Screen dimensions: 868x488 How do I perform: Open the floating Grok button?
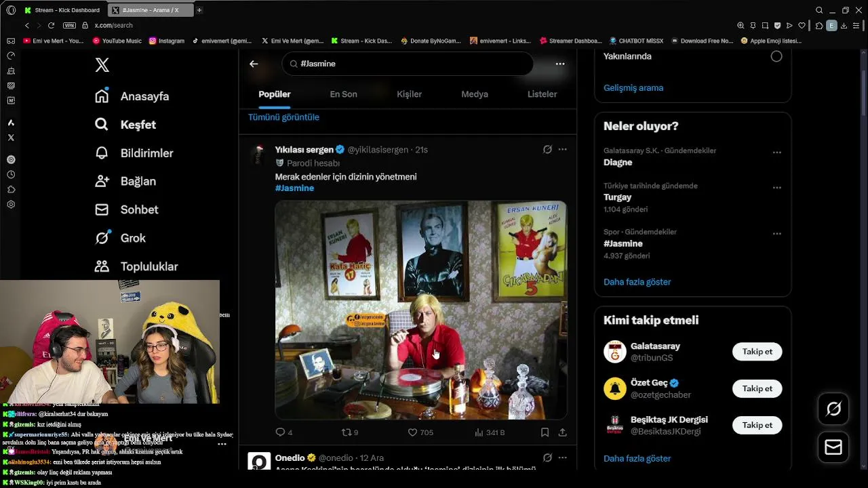[x=833, y=409]
